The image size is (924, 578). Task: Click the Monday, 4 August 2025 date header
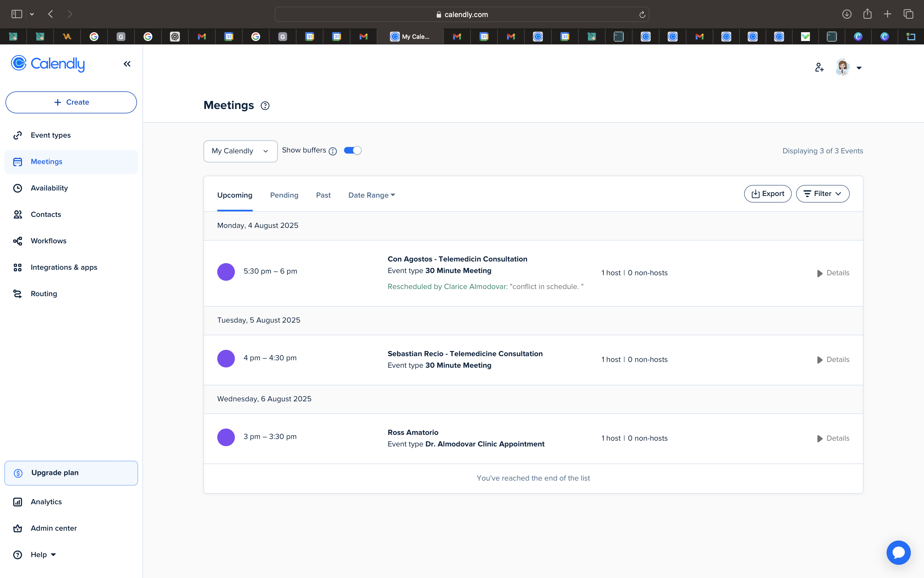[258, 225]
